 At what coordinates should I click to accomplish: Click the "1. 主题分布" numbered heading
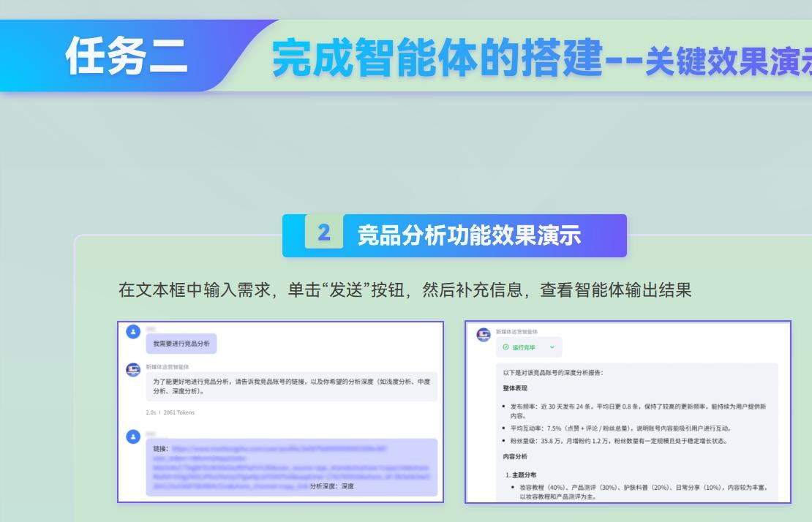click(x=521, y=474)
